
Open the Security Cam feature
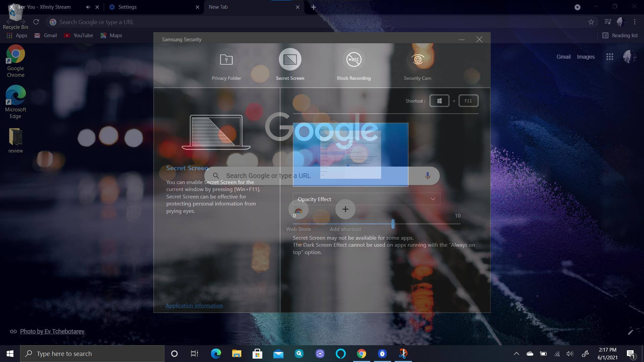pyautogui.click(x=417, y=60)
